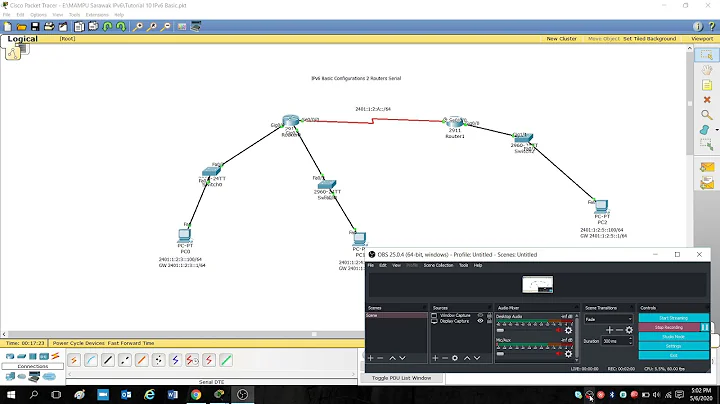Screen dimensions: 720x404
Task: Choose the Add Simple PDU envelope
Action: [707, 167]
